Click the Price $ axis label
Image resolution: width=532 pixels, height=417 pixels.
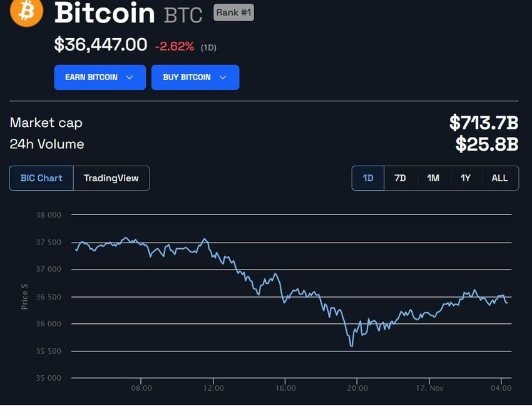click(x=24, y=294)
